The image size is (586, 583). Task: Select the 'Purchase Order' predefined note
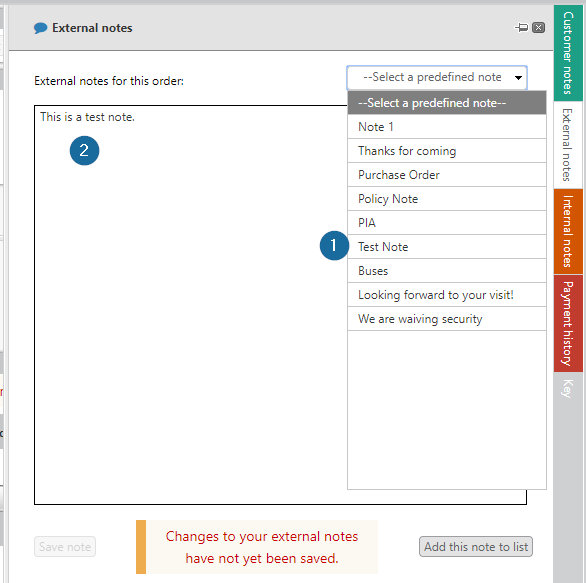click(447, 175)
